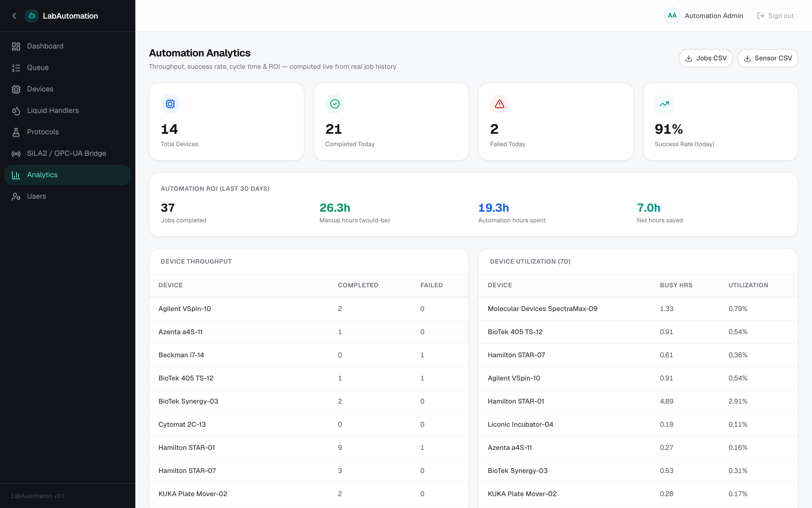The image size is (812, 508).
Task: Click the Liquid Handlers droplet icon
Action: [x=16, y=111]
